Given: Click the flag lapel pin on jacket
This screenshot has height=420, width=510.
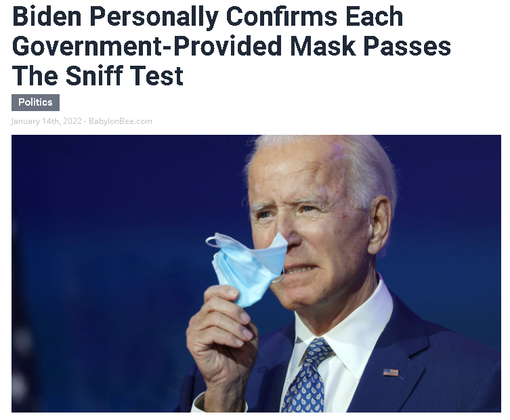Looking at the screenshot, I should point(391,372).
